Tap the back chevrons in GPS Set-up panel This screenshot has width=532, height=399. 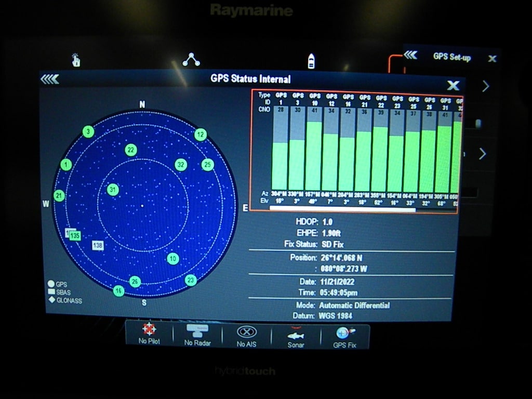412,56
